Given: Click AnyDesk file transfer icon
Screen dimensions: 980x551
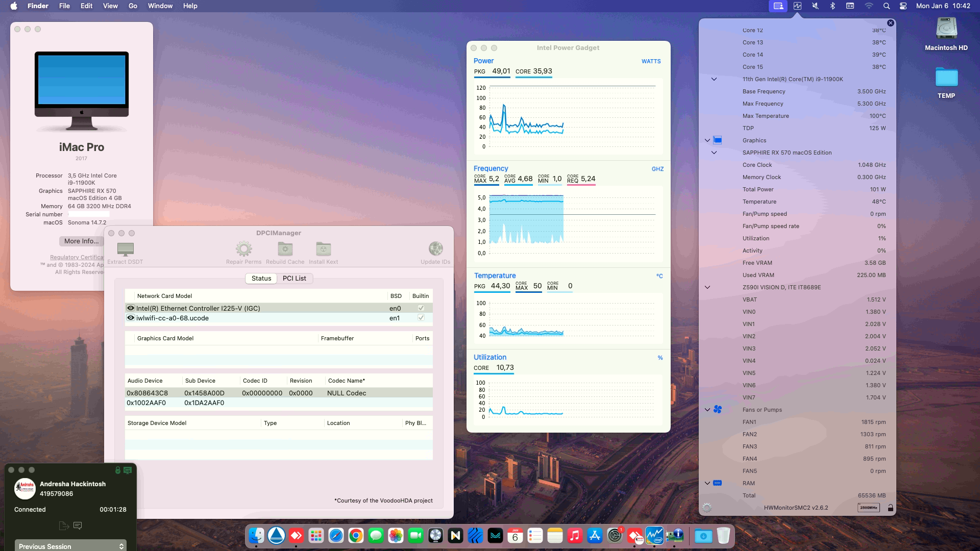Looking at the screenshot, I should point(64,525).
